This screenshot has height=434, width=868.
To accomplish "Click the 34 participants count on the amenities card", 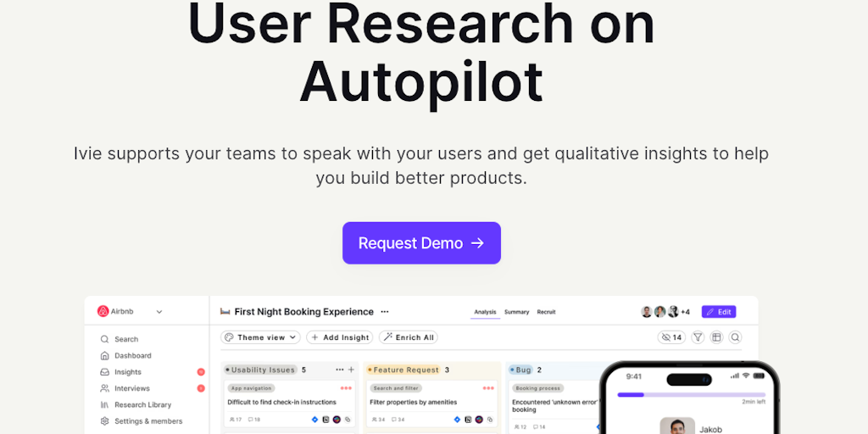I will click(378, 420).
